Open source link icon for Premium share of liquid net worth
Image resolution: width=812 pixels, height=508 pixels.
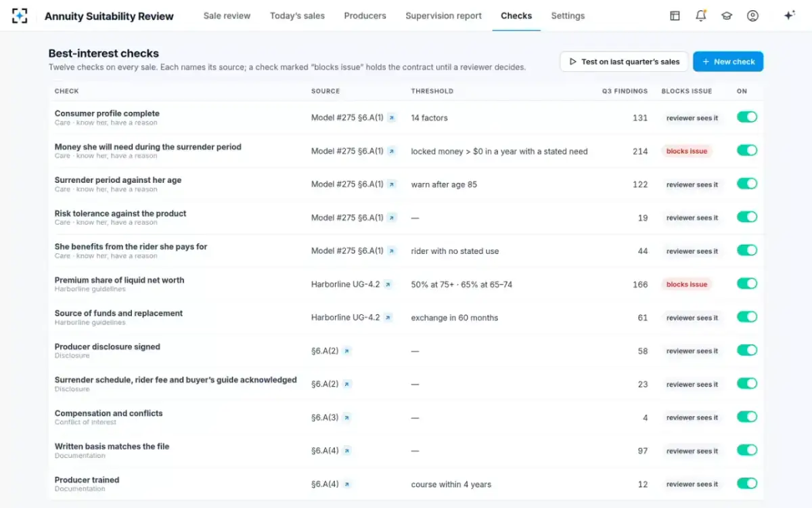point(388,284)
